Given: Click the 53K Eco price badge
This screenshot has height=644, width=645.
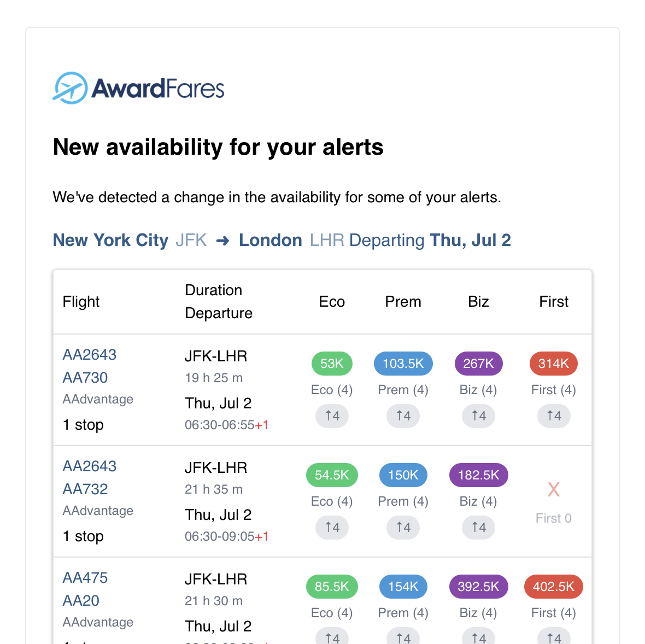Looking at the screenshot, I should tap(332, 364).
